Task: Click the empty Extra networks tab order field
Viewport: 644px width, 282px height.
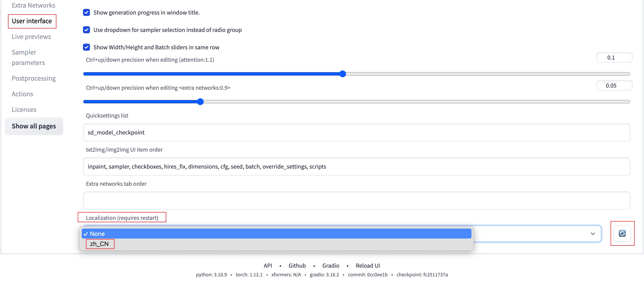Action: click(x=356, y=201)
